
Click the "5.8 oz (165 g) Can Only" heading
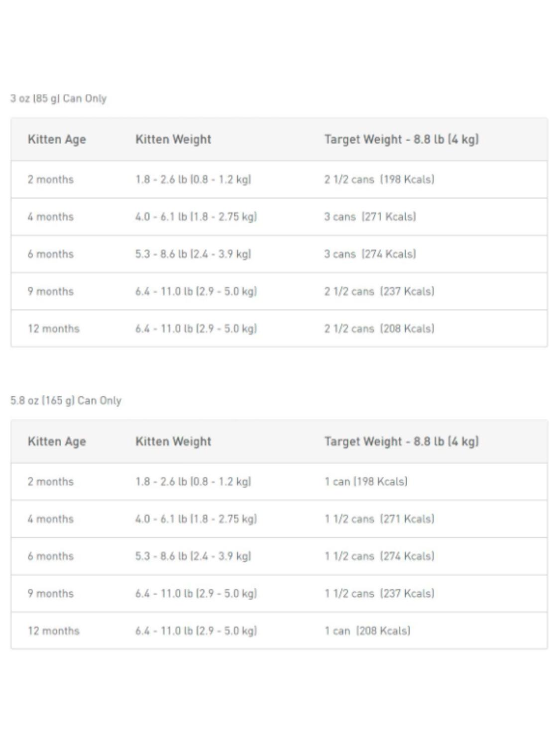[x=66, y=400]
